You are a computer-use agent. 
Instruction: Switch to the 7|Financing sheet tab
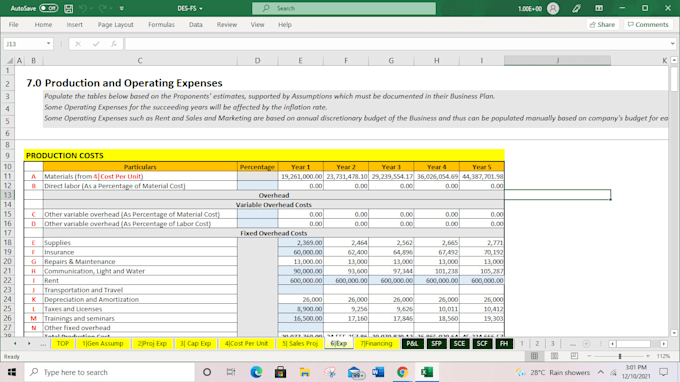(x=376, y=343)
